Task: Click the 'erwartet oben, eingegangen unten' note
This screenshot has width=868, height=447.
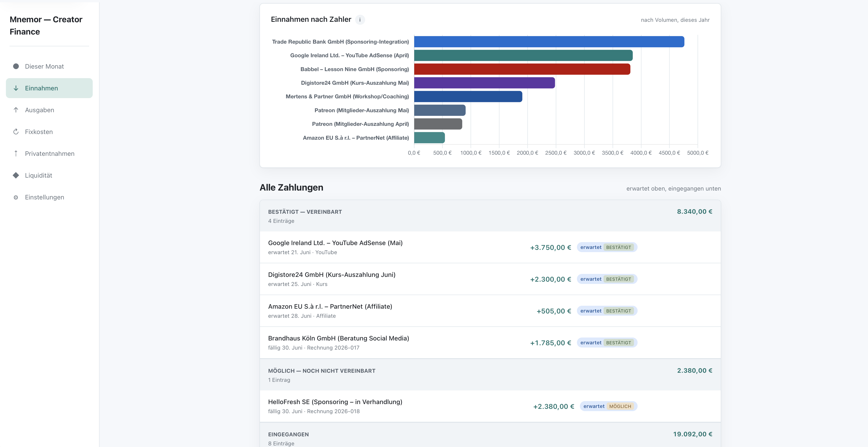Action: click(673, 189)
